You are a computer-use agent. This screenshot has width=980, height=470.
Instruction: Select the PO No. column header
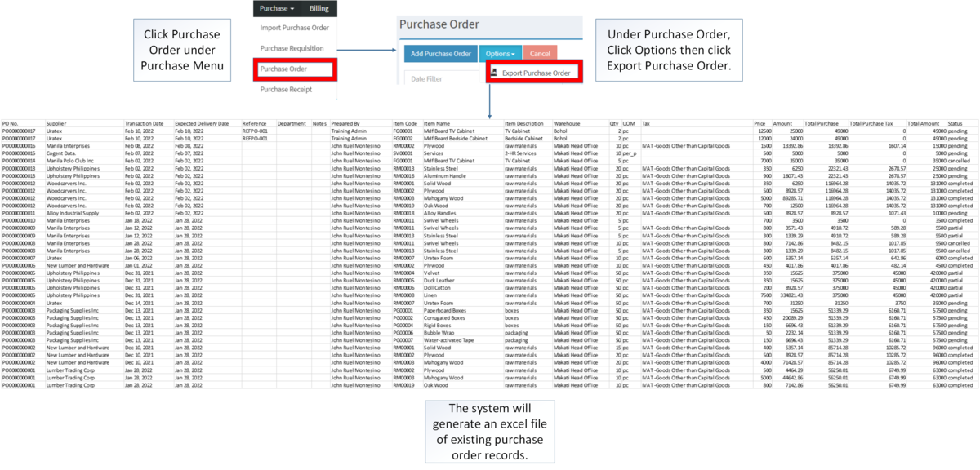(x=12, y=124)
